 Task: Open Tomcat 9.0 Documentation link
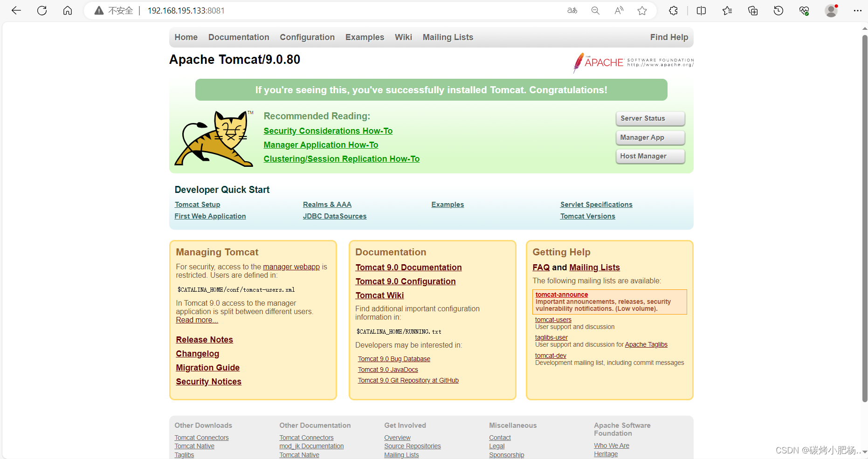pos(408,267)
